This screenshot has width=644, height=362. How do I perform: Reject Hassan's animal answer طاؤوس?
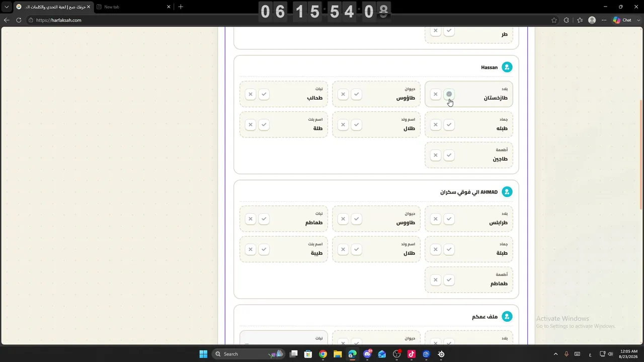click(x=343, y=94)
